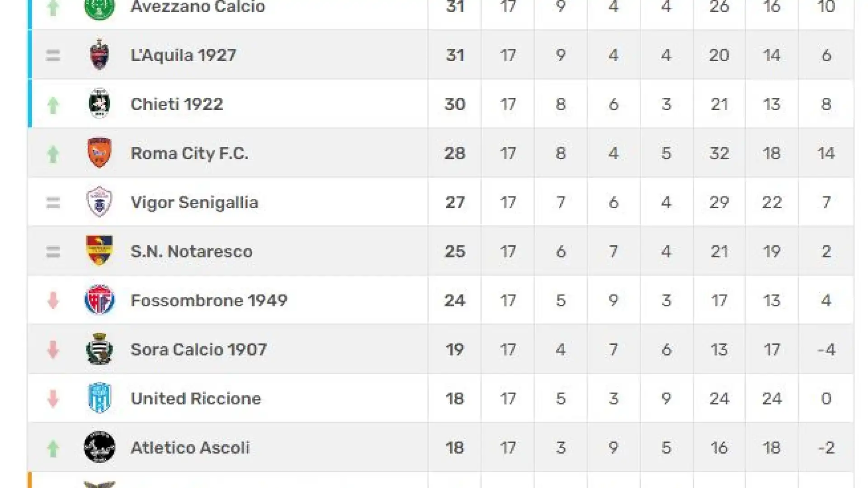Click the Vigor Senigallia club badge
The width and height of the screenshot is (868, 488).
tap(99, 202)
